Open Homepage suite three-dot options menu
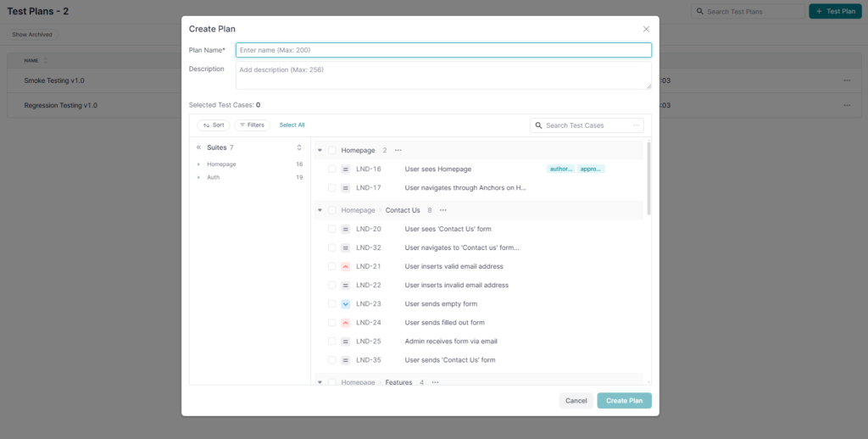868x439 pixels. (398, 151)
